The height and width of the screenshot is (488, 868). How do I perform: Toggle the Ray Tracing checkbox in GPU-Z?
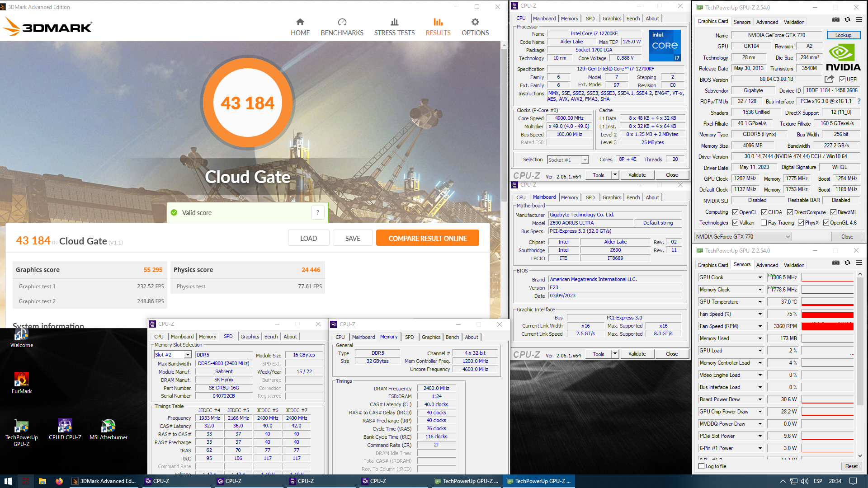[764, 223]
